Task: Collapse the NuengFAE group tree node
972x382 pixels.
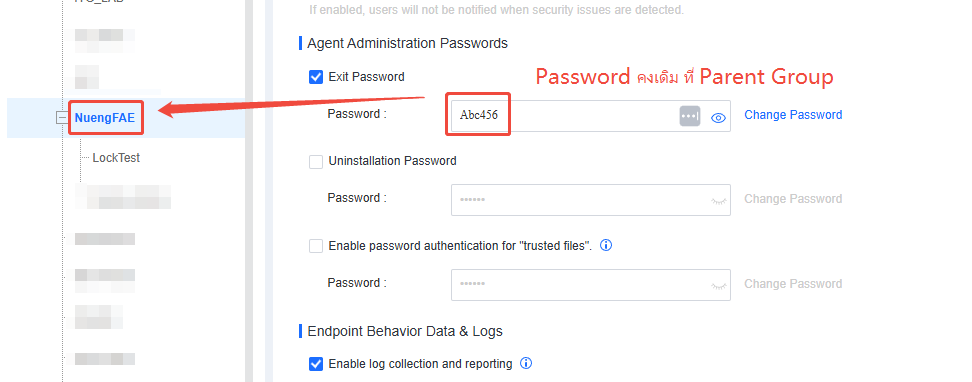Action: click(x=62, y=117)
